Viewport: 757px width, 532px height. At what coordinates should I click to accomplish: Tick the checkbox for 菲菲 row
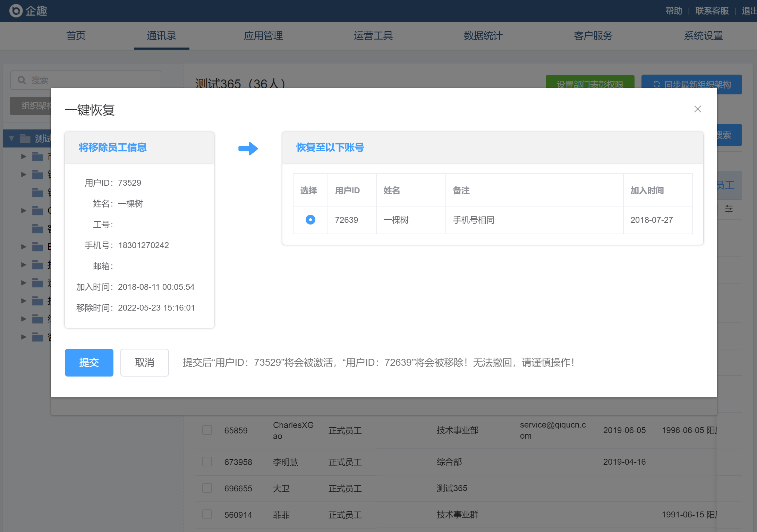point(207,514)
